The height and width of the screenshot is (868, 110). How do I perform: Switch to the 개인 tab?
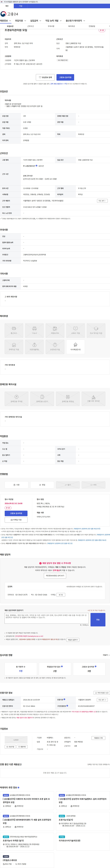pyautogui.click(x=7, y=6)
